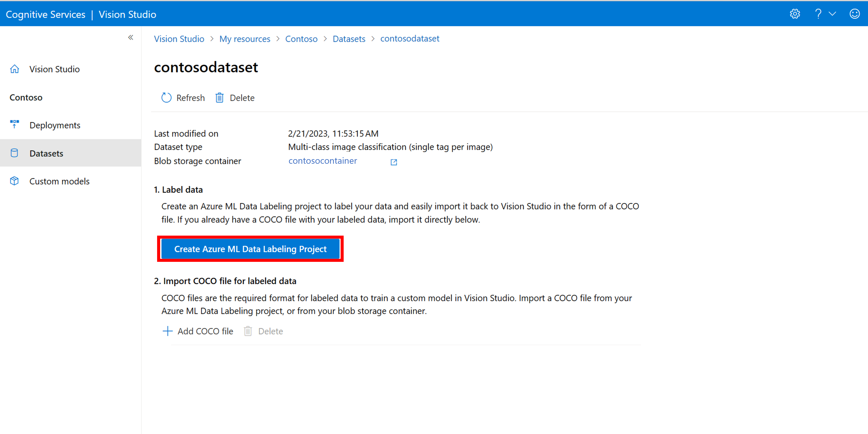Image resolution: width=868 pixels, height=434 pixels.
Task: Click the Contoso breadcrumb item
Action: pyautogui.click(x=302, y=38)
